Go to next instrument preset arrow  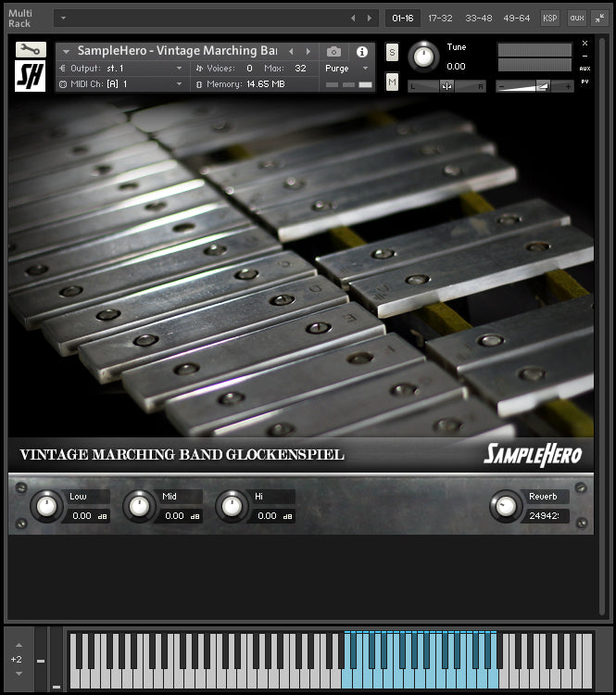coord(308,51)
